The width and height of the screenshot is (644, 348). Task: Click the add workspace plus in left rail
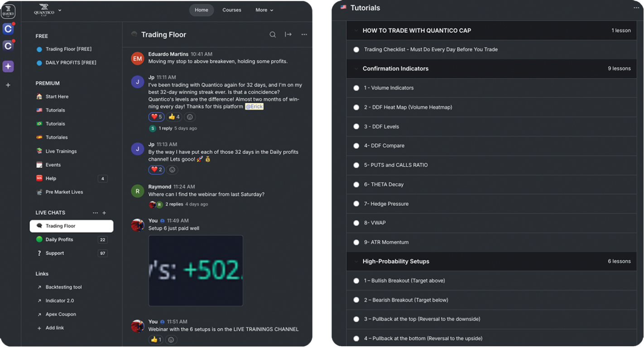coord(8,85)
